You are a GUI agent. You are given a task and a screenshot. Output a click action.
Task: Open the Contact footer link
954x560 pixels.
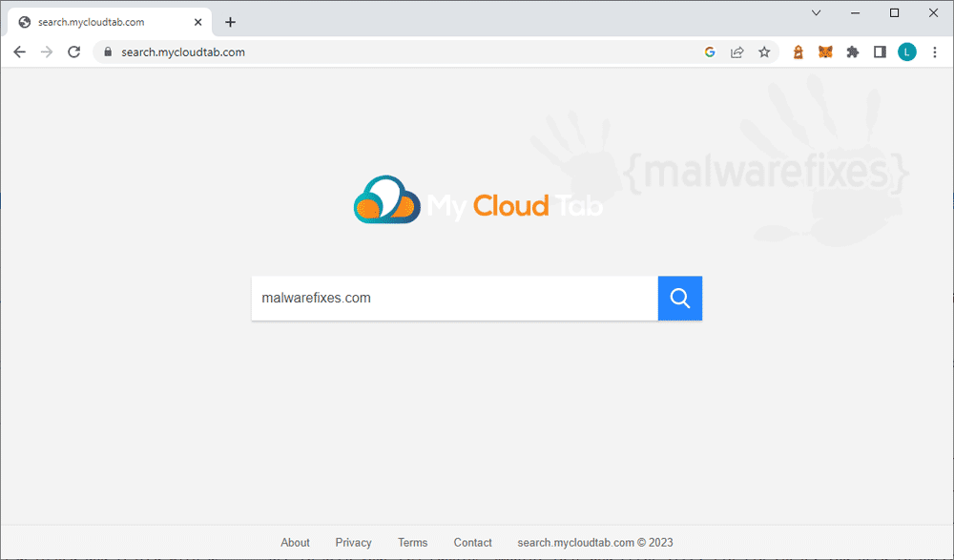click(x=473, y=542)
